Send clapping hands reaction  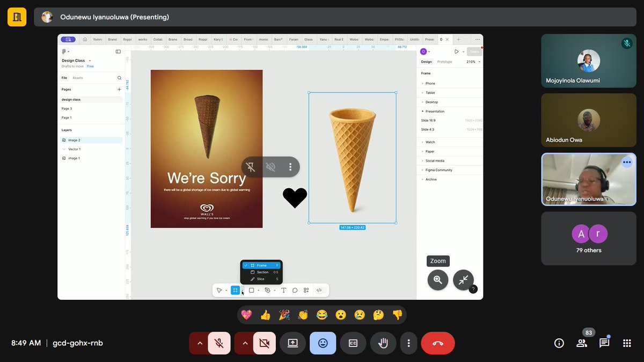(303, 315)
